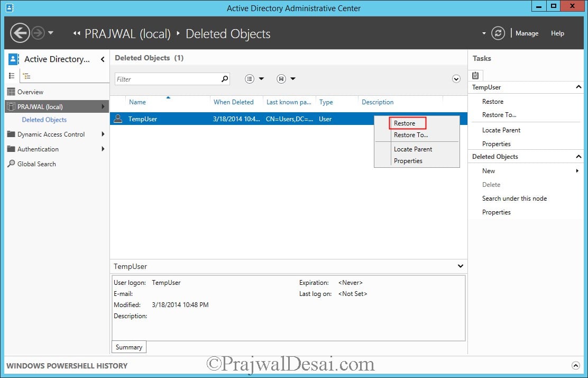Select the PRAJWAL (local) node
This screenshot has height=378, width=588.
(x=57, y=106)
